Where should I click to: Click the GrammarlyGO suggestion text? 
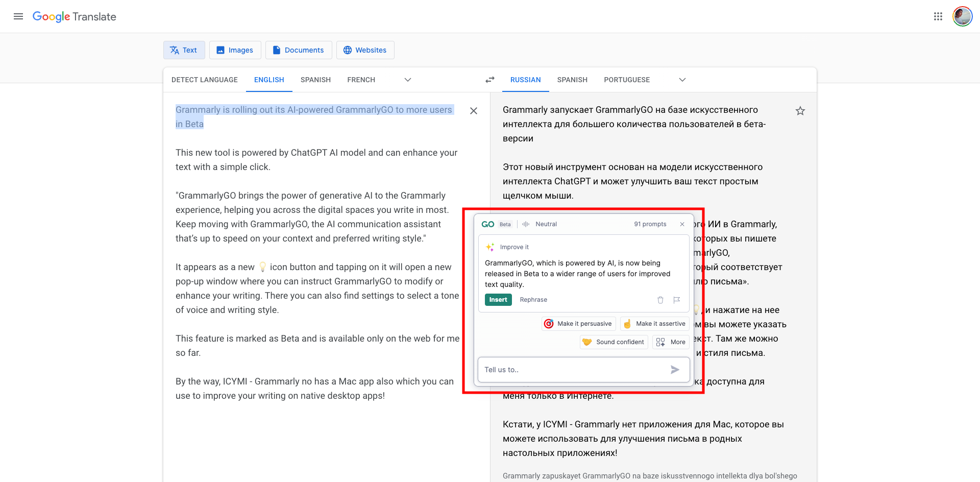coord(578,274)
